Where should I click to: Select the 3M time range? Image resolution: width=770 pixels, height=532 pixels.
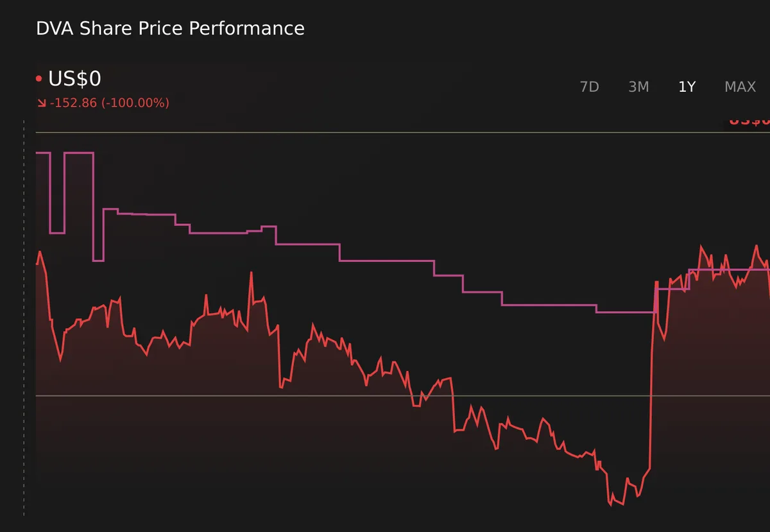point(638,87)
